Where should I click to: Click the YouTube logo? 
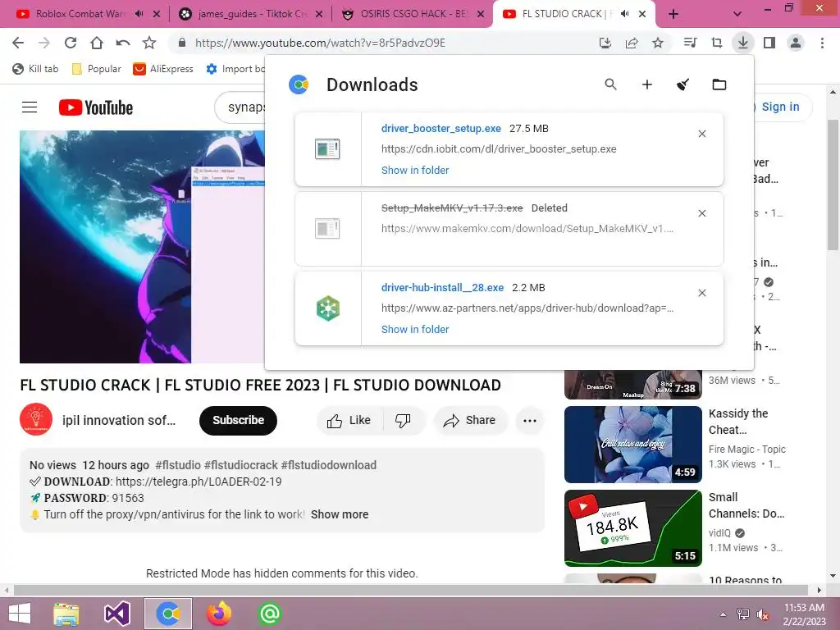96,107
